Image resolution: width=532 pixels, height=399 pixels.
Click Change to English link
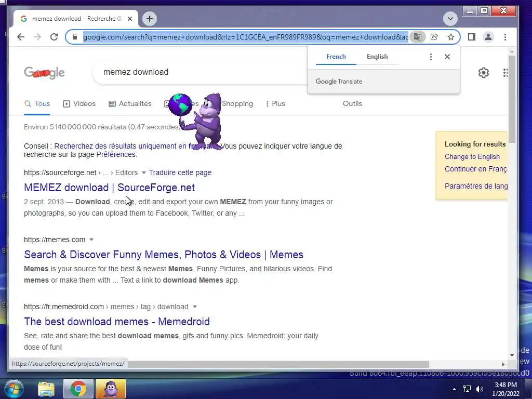[x=472, y=157]
